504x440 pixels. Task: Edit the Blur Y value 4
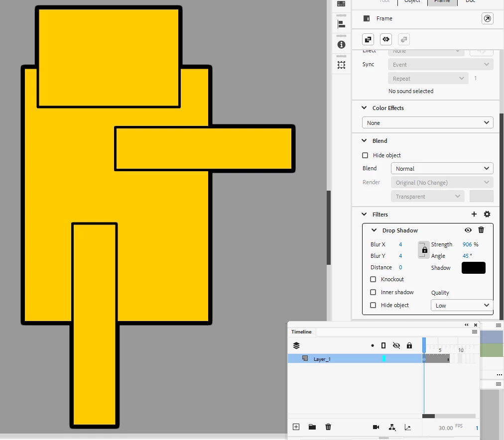pos(400,256)
